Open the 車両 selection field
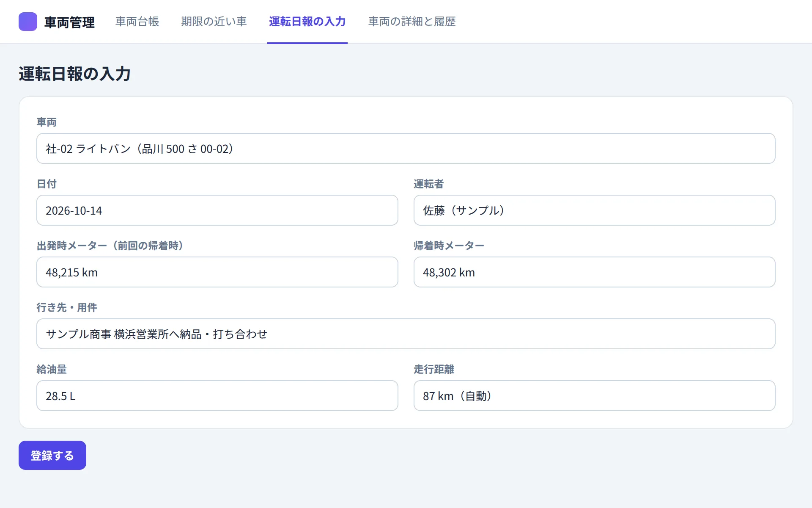The height and width of the screenshot is (508, 812). 406,149
